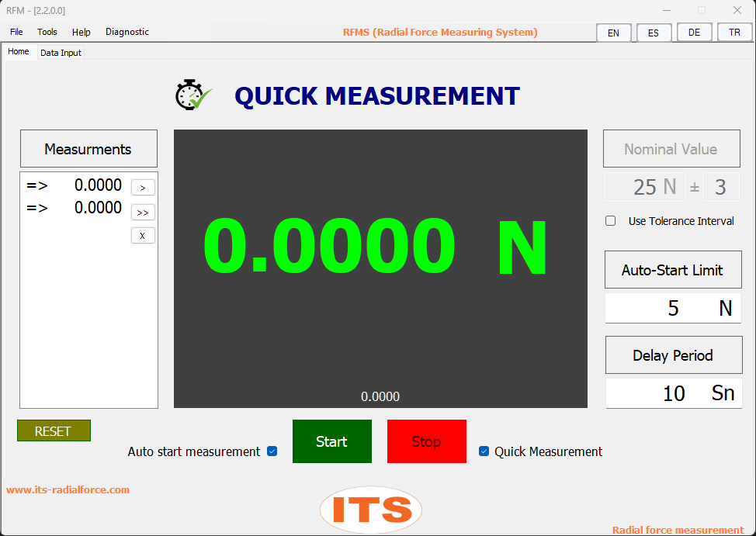The height and width of the screenshot is (536, 756).
Task: Switch language to DE
Action: point(694,33)
